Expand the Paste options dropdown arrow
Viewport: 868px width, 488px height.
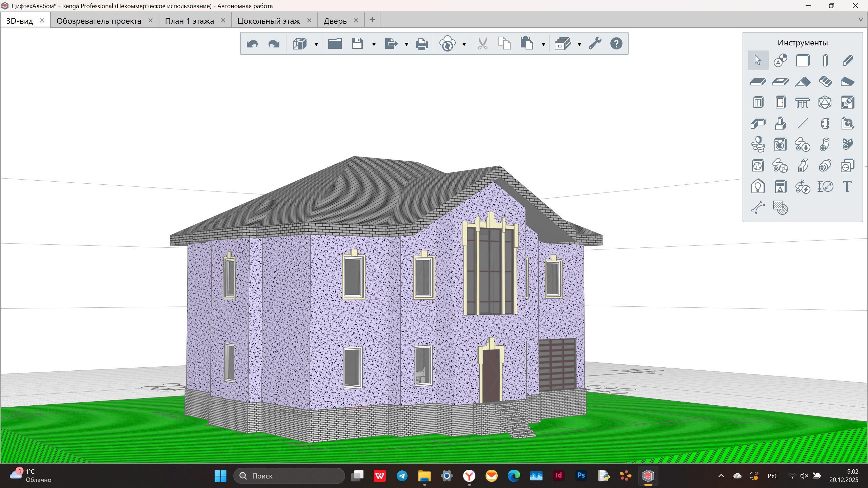[543, 44]
